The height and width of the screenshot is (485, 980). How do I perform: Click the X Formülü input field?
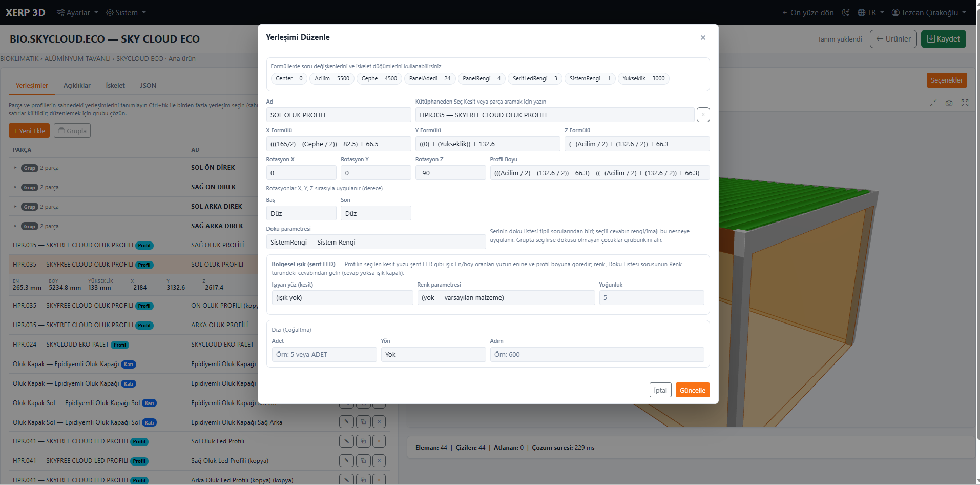point(339,144)
